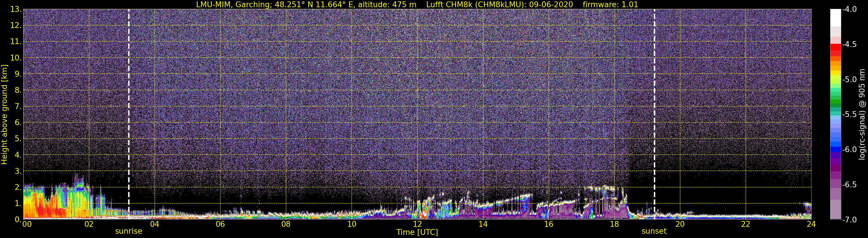Click the 'log(rc-signal) @ 905 nm' colorbar title

coord(862,114)
